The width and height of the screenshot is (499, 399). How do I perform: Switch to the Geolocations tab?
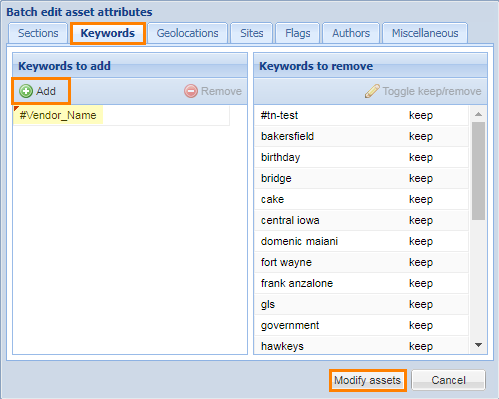187,33
